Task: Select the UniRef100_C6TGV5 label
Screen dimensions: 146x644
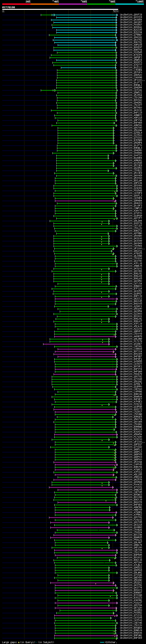Action: (131, 618)
